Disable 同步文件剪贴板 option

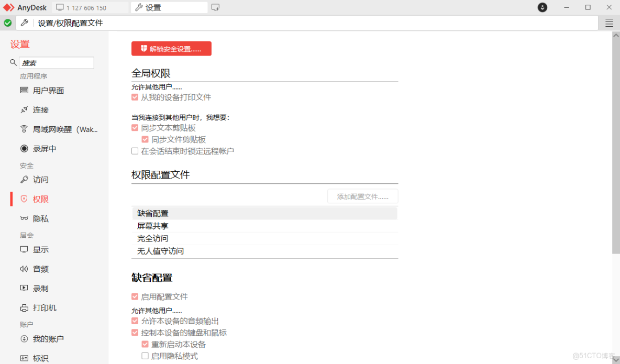click(145, 139)
